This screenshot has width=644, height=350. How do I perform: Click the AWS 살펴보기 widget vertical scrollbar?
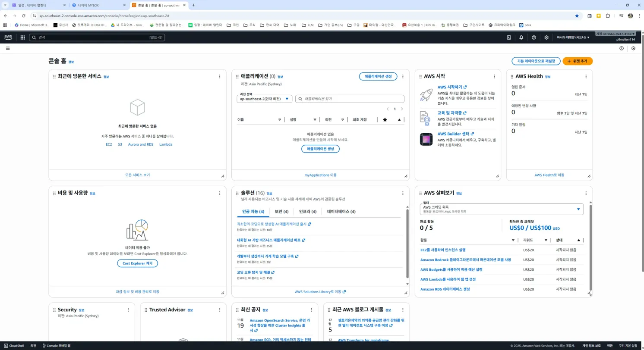point(590,249)
